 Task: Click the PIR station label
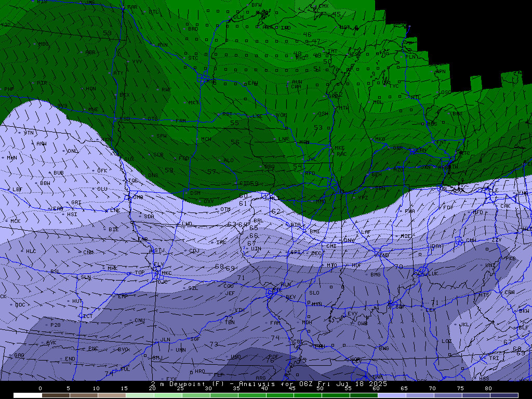point(42,83)
